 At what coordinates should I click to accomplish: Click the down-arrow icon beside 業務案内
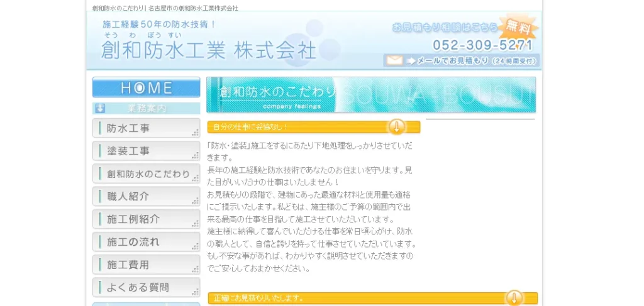tap(101, 108)
